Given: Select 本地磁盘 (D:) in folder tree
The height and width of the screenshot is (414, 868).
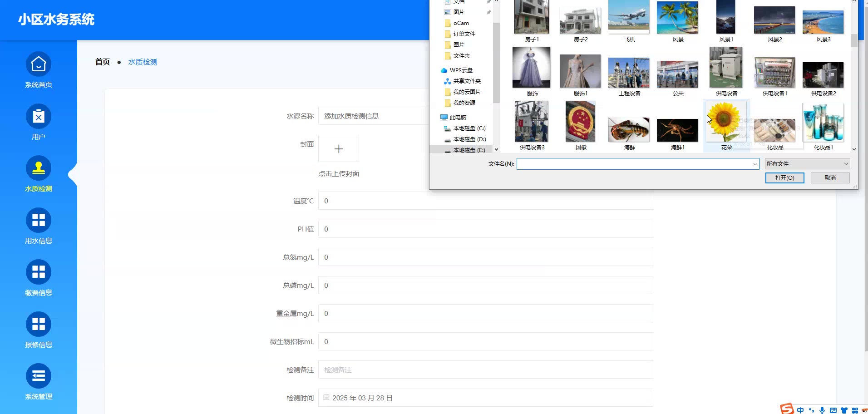Looking at the screenshot, I should point(469,139).
